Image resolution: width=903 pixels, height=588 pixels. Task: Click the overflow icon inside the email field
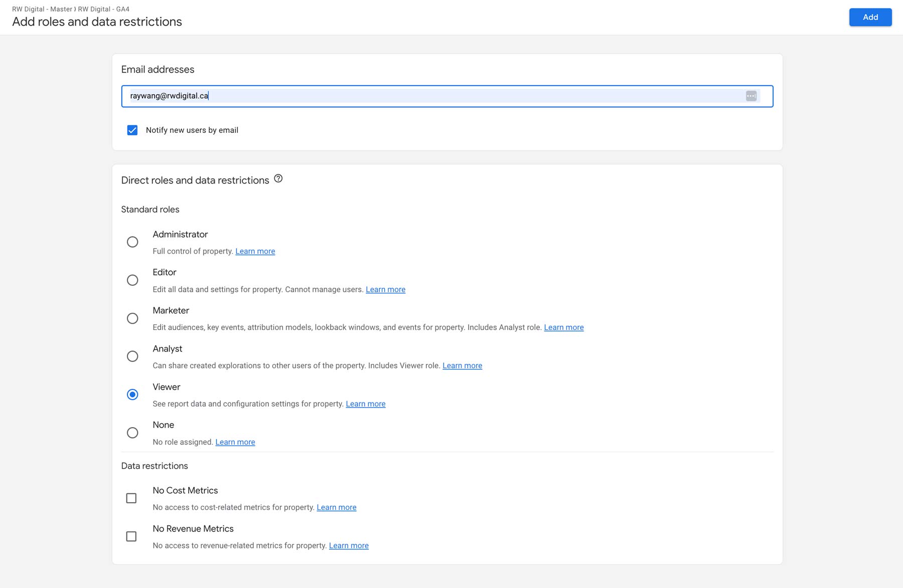[751, 96]
